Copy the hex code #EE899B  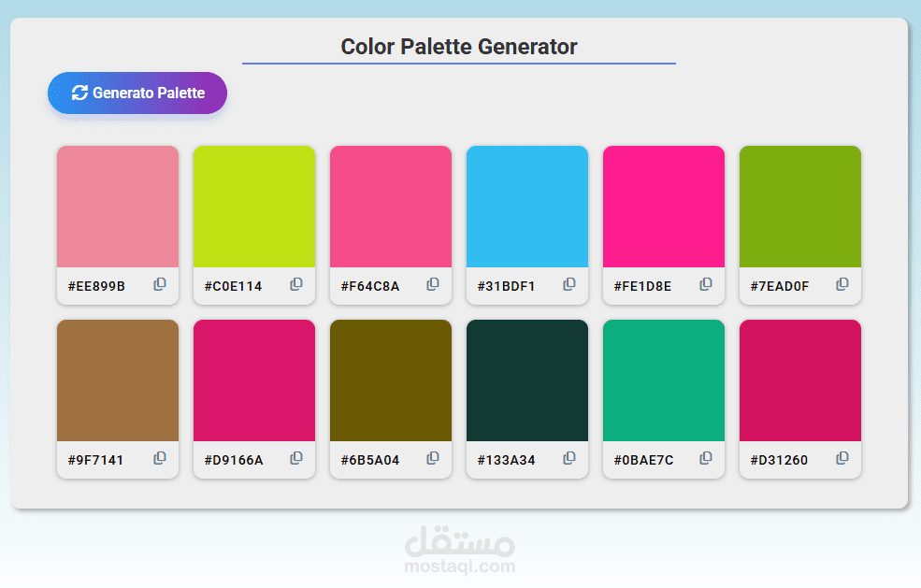(159, 284)
